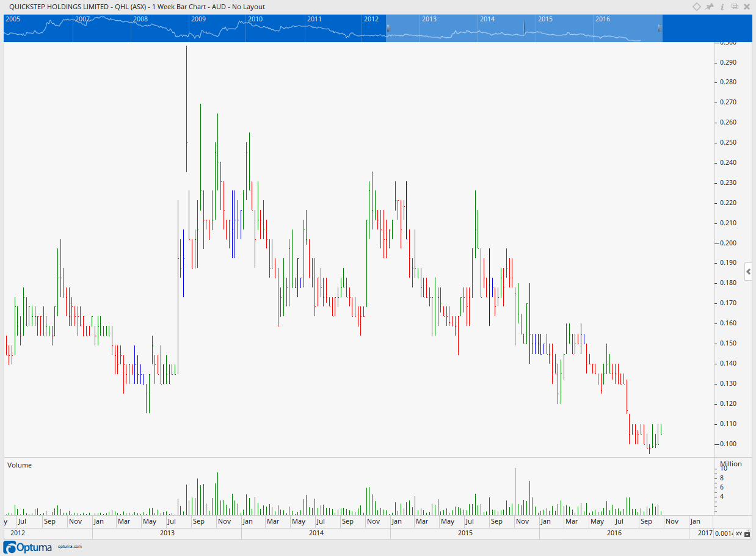Open the optuma.com link

[x=70, y=547]
